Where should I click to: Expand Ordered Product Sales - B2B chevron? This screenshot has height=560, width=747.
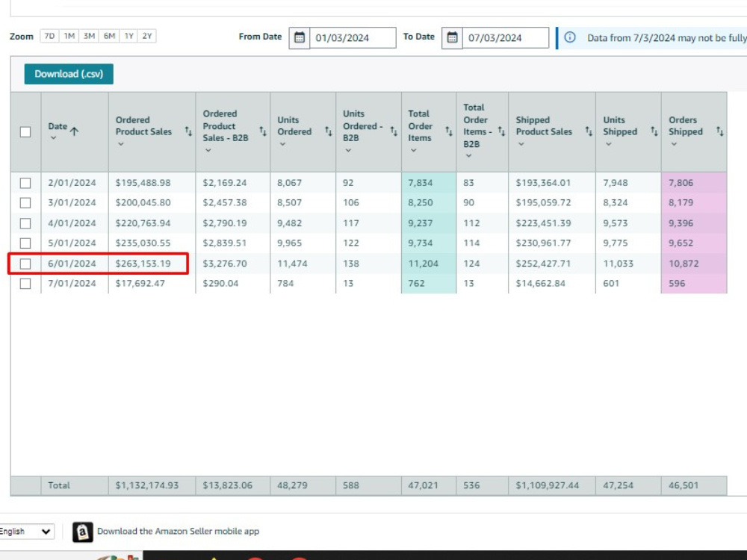click(x=208, y=151)
